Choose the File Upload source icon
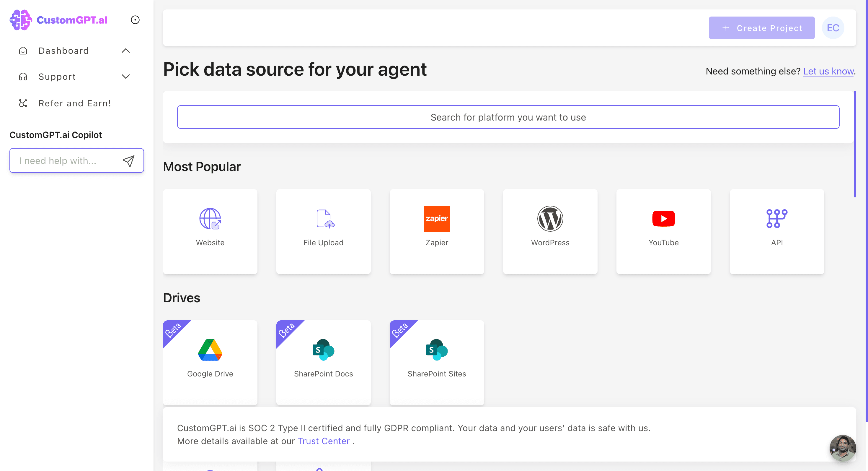 (x=324, y=218)
